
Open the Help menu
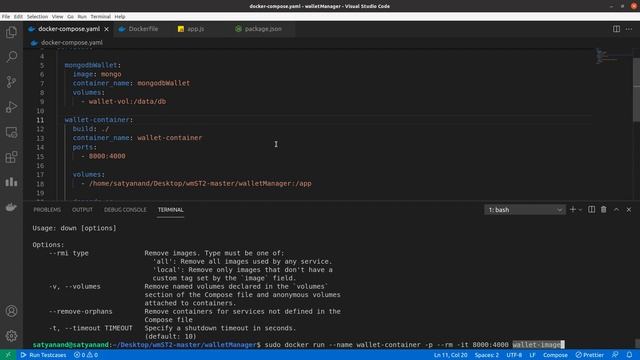[x=120, y=17]
